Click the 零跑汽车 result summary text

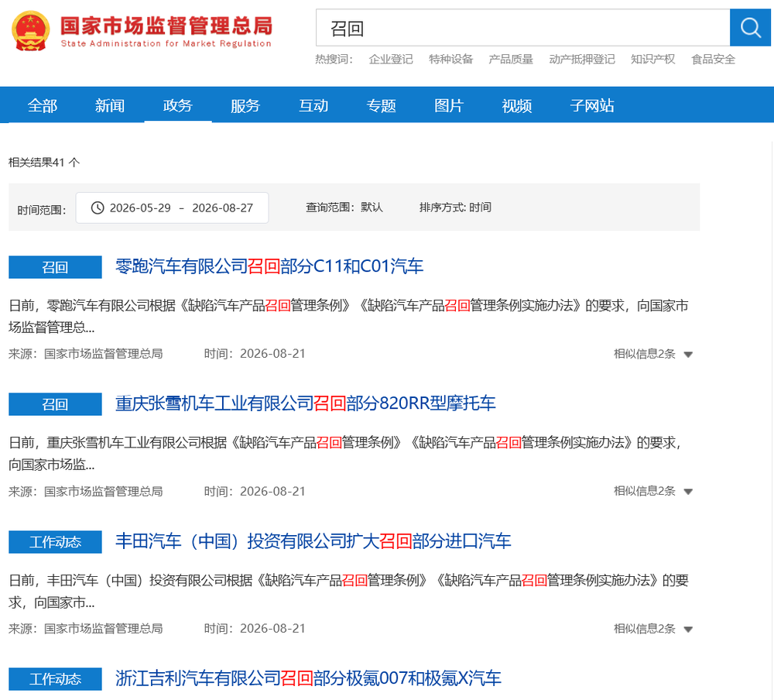(x=348, y=316)
